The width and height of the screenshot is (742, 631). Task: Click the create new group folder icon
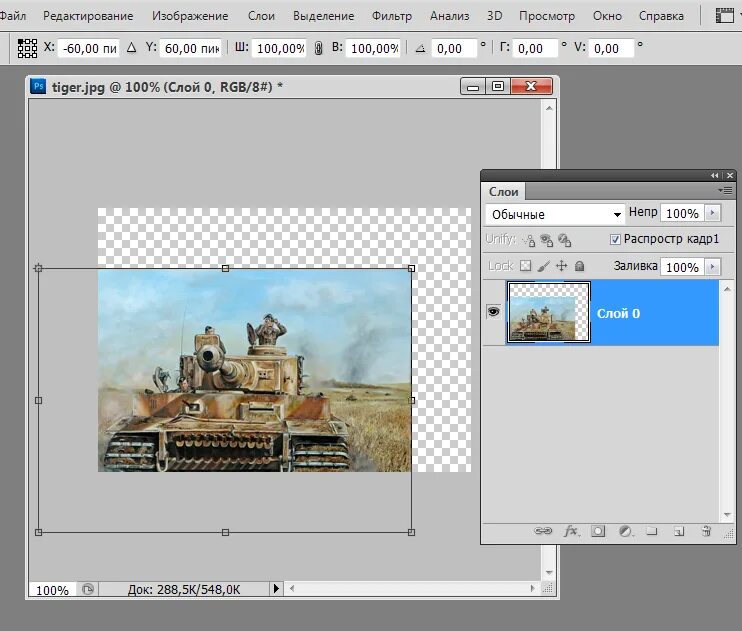point(652,531)
